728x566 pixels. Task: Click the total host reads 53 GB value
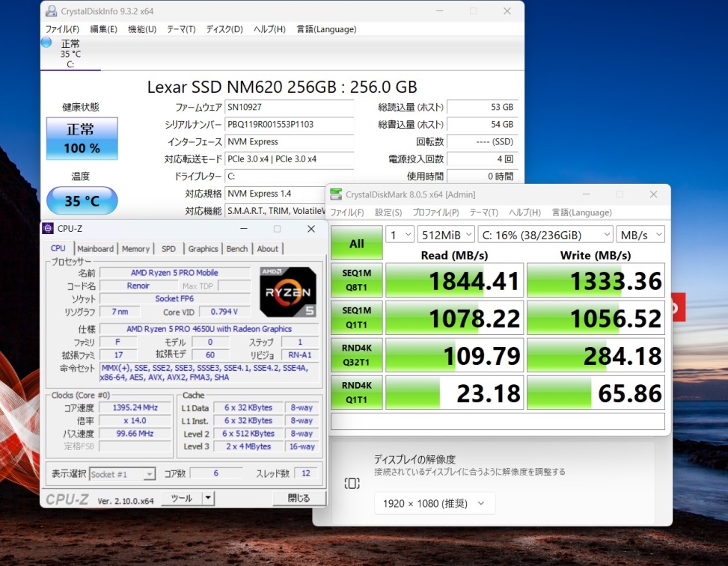point(482,107)
